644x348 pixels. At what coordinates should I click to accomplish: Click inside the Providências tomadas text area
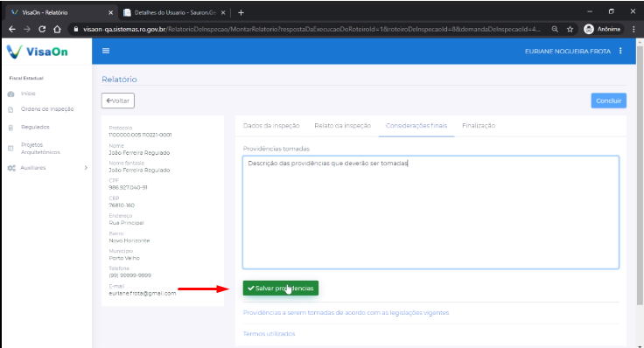pyautogui.click(x=430, y=212)
